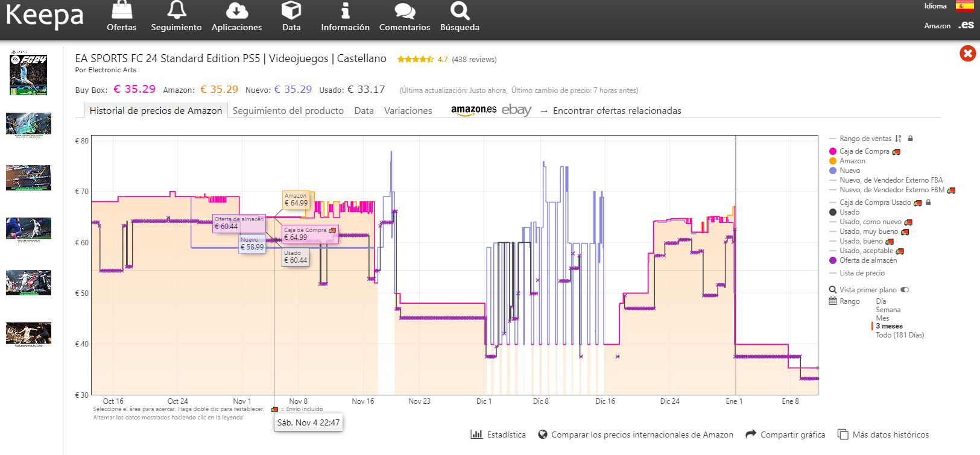
Task: Open the Electronic Arts brand link
Action: [x=112, y=70]
